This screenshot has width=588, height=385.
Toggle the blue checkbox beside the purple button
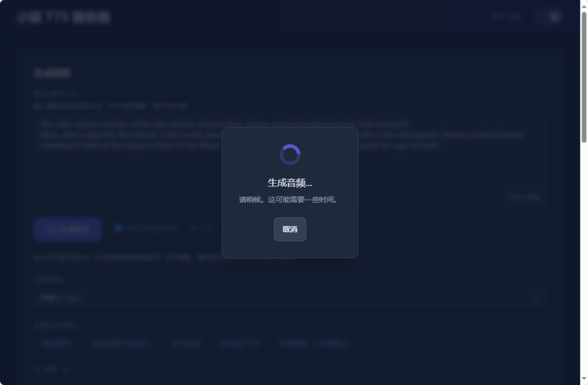pos(118,228)
